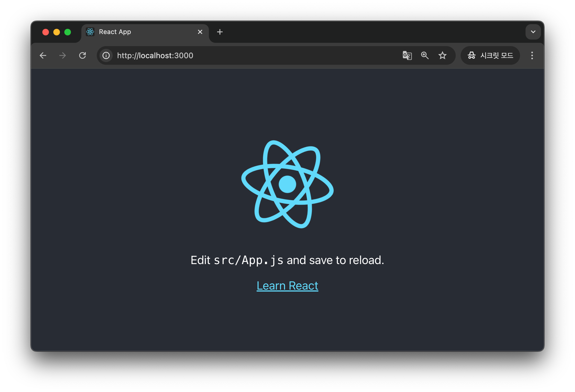Close the React App tab
575x392 pixels.
(200, 32)
